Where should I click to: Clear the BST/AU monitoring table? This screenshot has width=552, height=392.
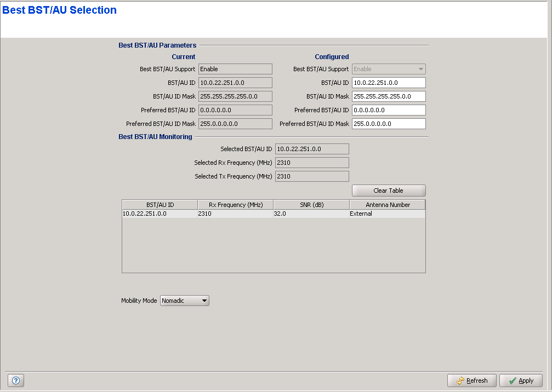tap(388, 191)
